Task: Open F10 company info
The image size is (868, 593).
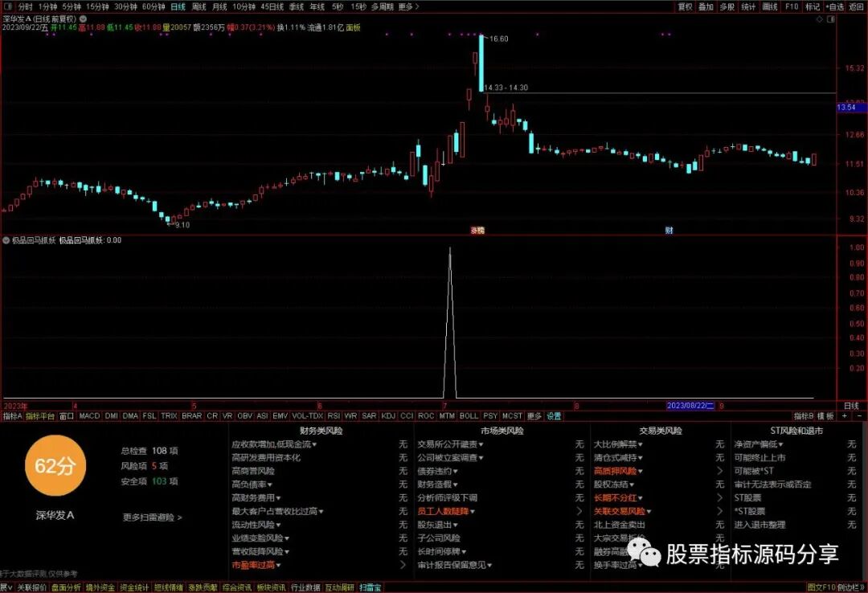Action: pyautogui.click(x=792, y=6)
